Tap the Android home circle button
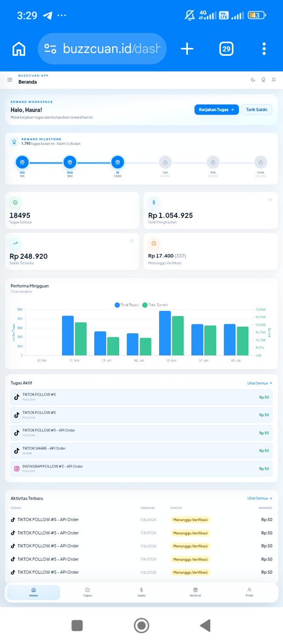Screen dimensions: 283x644 point(141,625)
